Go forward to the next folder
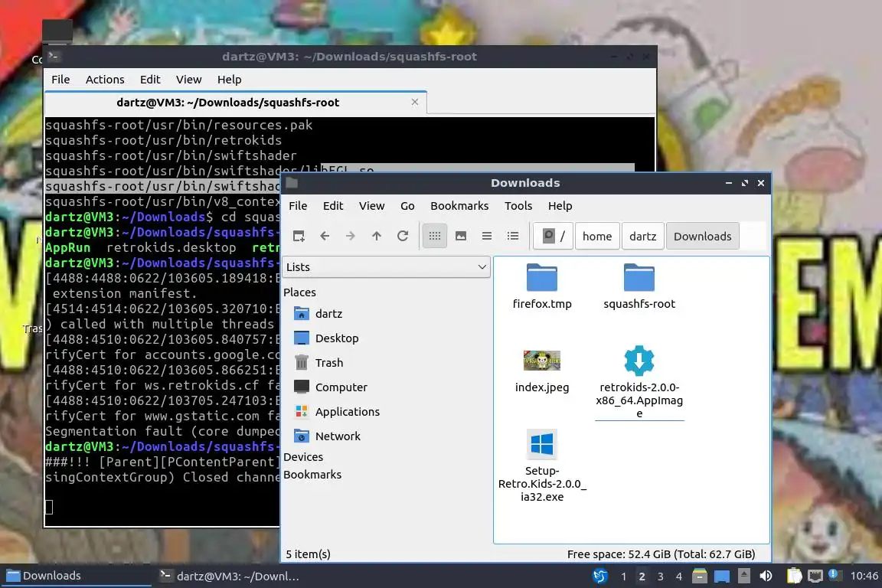The image size is (882, 588). (351, 237)
